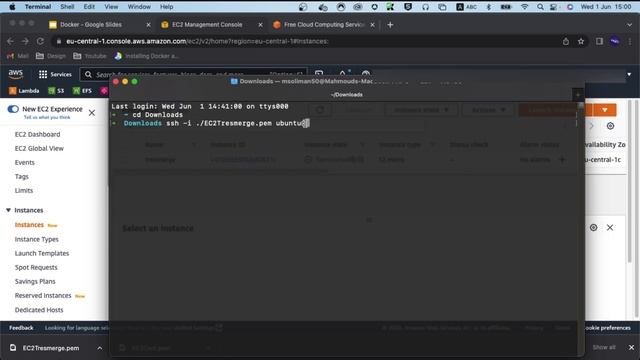This screenshot has height=360, width=640.
Task: Open the instances table settings gear
Action: coord(610,126)
